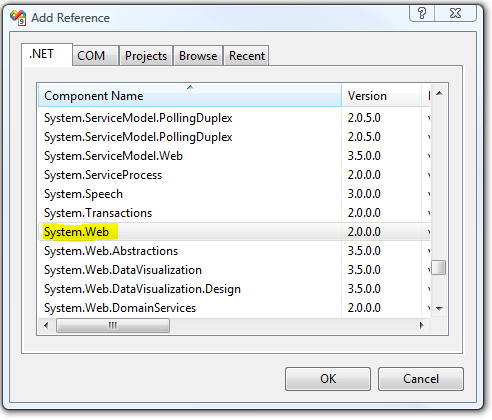Click version 3.5.0.0 of System.Web.Abstractions
The width and height of the screenshot is (492, 420).
[364, 251]
